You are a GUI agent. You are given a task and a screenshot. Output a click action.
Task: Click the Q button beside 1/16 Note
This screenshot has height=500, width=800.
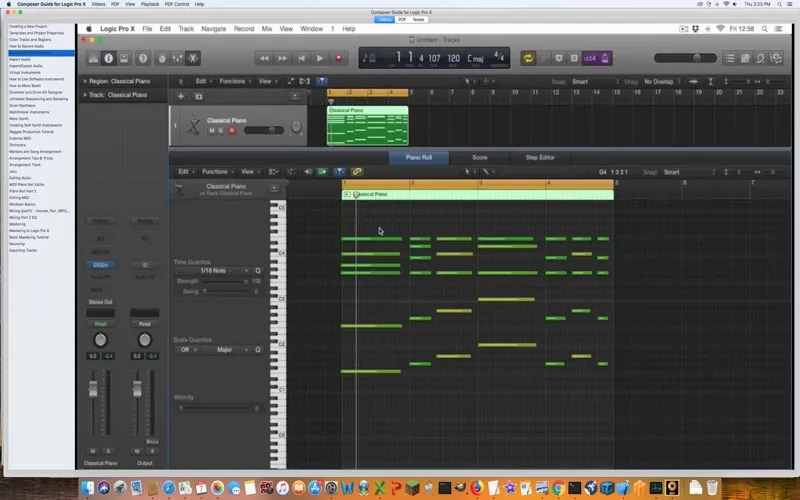click(x=258, y=271)
